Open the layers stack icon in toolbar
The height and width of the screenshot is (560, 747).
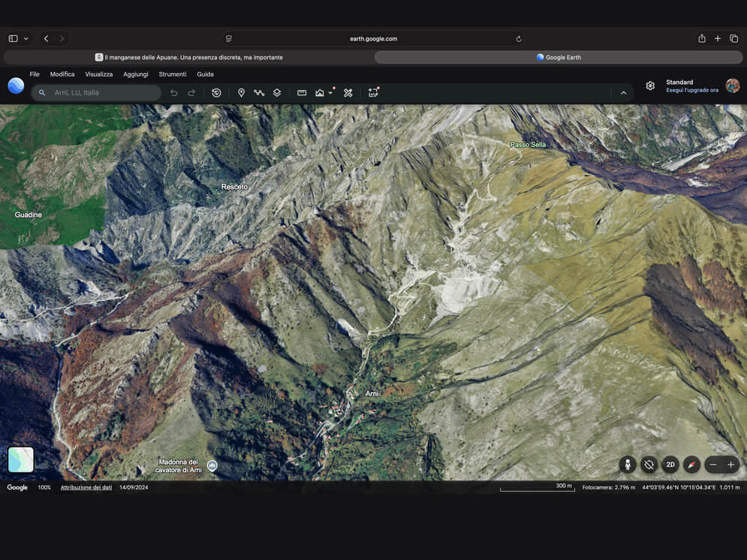click(277, 93)
